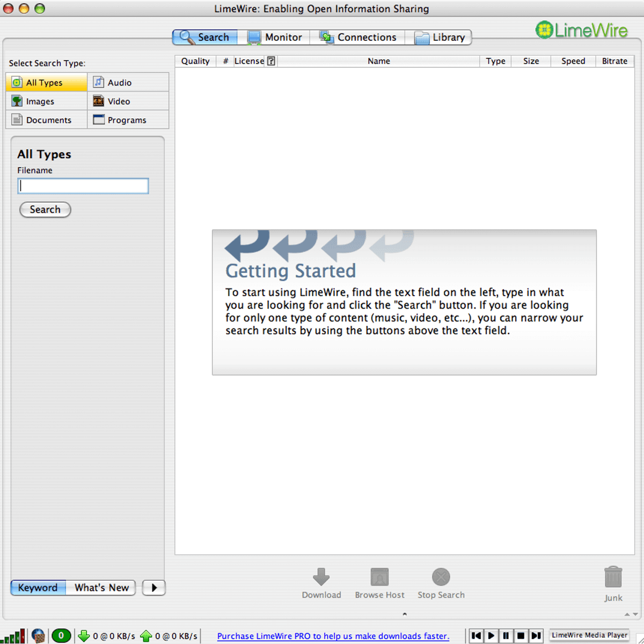The width and height of the screenshot is (644, 644).
Task: Open the Purchase LimeWire PRO link
Action: tap(333, 636)
